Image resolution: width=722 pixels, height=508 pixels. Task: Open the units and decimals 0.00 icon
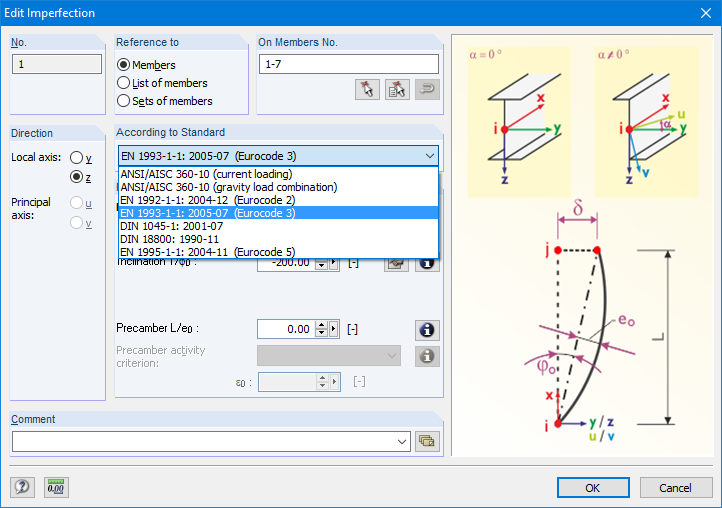tap(56, 487)
